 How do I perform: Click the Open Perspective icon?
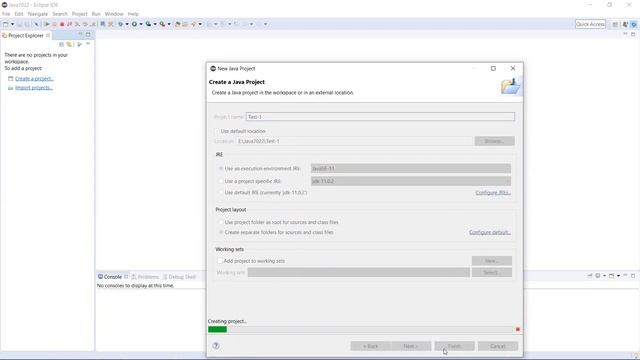point(615,24)
